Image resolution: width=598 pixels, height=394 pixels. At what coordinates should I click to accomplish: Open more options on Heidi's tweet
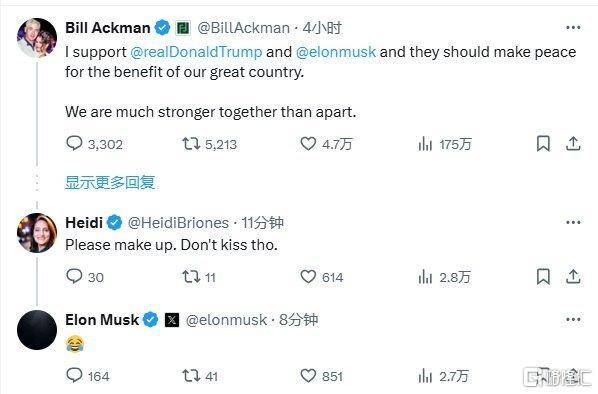tap(573, 222)
